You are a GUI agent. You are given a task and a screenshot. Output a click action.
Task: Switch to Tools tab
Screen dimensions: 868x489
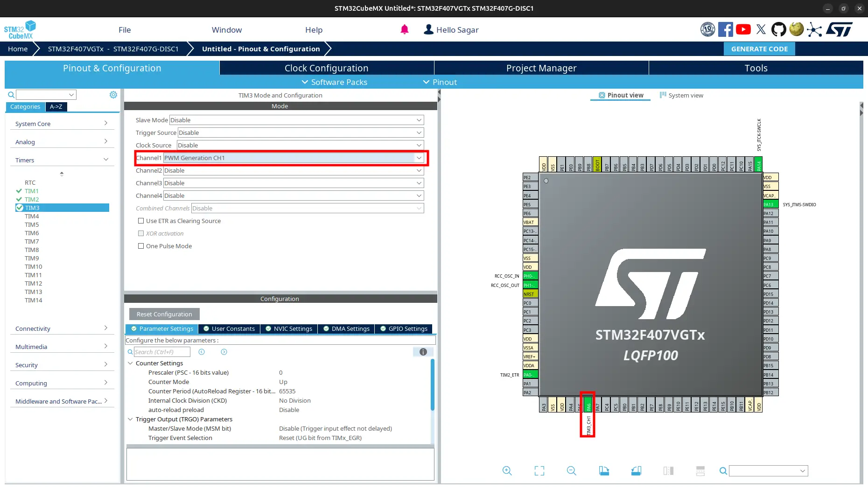click(x=756, y=68)
